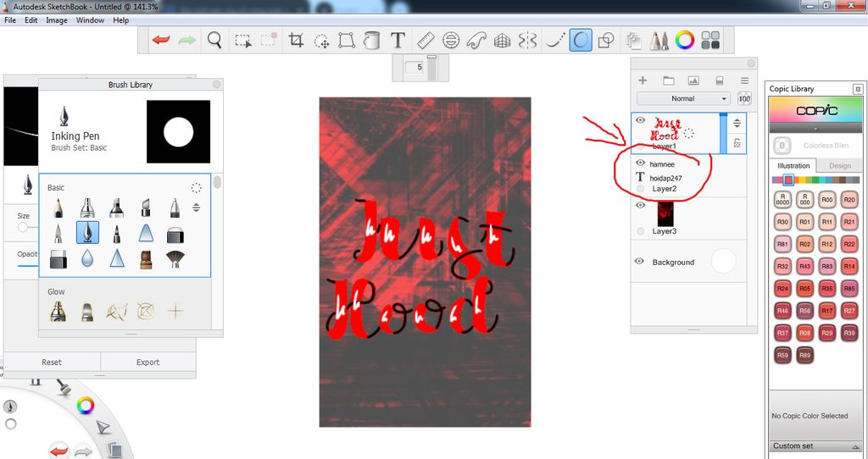Select the Steady Stroke tool
The image size is (868, 459).
554,41
